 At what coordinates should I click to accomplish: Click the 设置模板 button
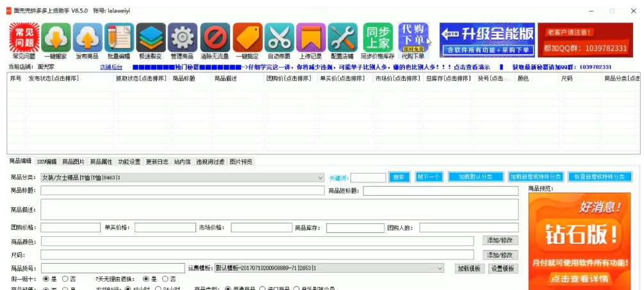[x=503, y=269]
